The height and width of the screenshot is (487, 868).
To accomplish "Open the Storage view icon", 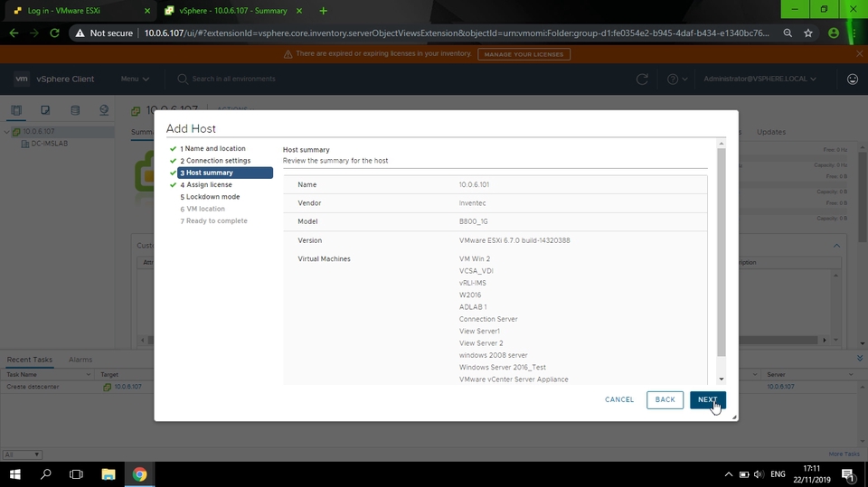I will click(75, 110).
